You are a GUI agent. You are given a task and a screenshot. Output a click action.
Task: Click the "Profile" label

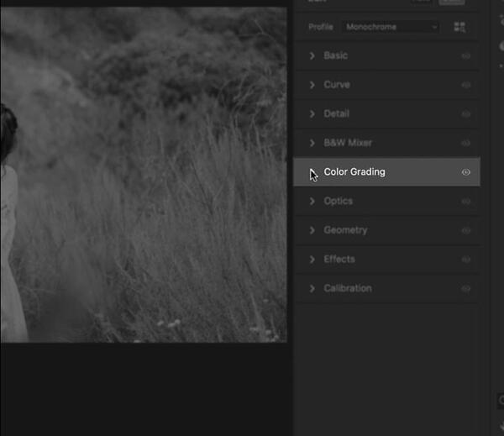pos(321,27)
